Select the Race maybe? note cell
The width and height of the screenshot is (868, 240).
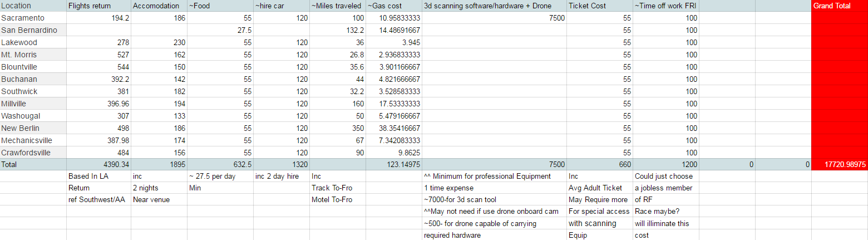click(666, 212)
